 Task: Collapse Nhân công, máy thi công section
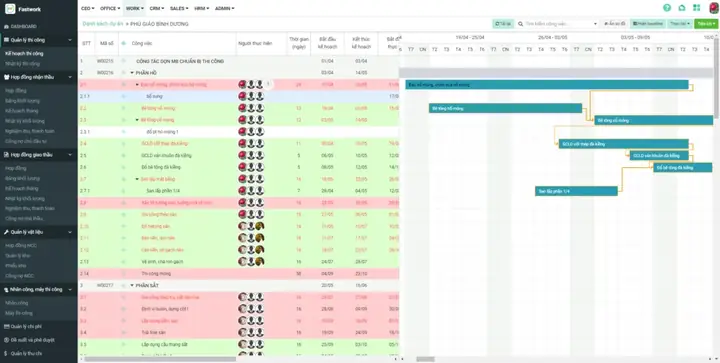[70, 290]
